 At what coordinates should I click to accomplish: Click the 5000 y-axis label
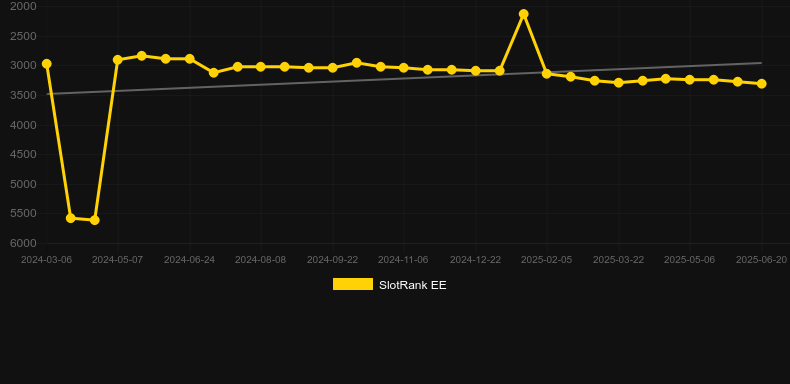[x=23, y=184]
